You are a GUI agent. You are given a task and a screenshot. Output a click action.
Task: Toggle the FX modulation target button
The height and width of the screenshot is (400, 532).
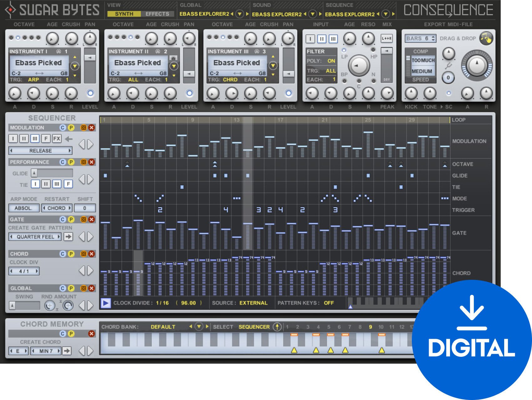pyautogui.click(x=57, y=139)
